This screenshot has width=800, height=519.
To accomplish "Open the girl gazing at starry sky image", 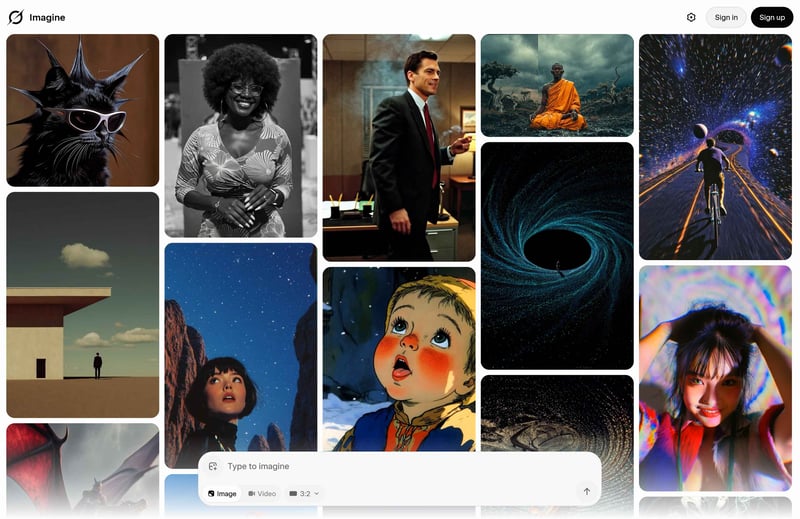I will 241,347.
